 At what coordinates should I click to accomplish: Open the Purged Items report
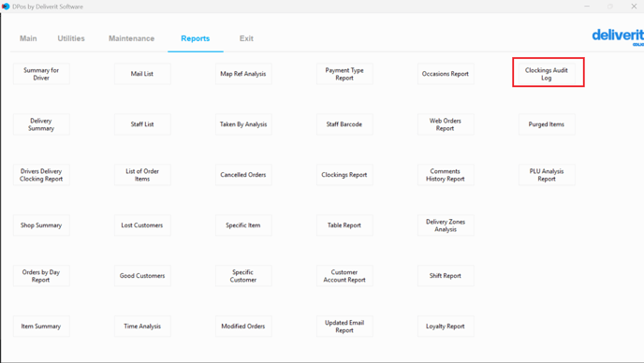click(547, 124)
